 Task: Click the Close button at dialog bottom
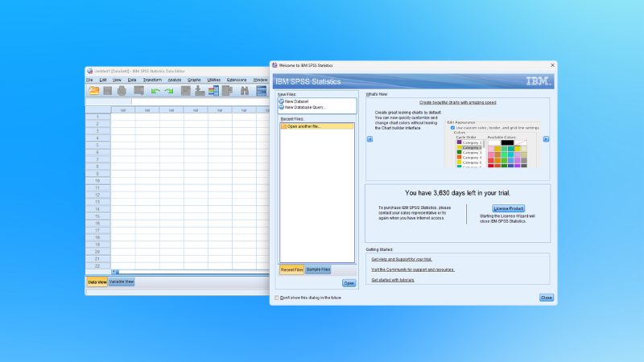point(547,298)
